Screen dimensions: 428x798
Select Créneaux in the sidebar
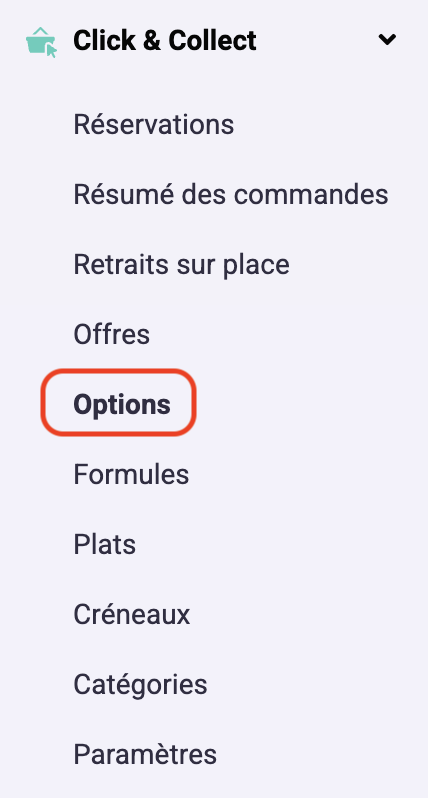coord(131,615)
